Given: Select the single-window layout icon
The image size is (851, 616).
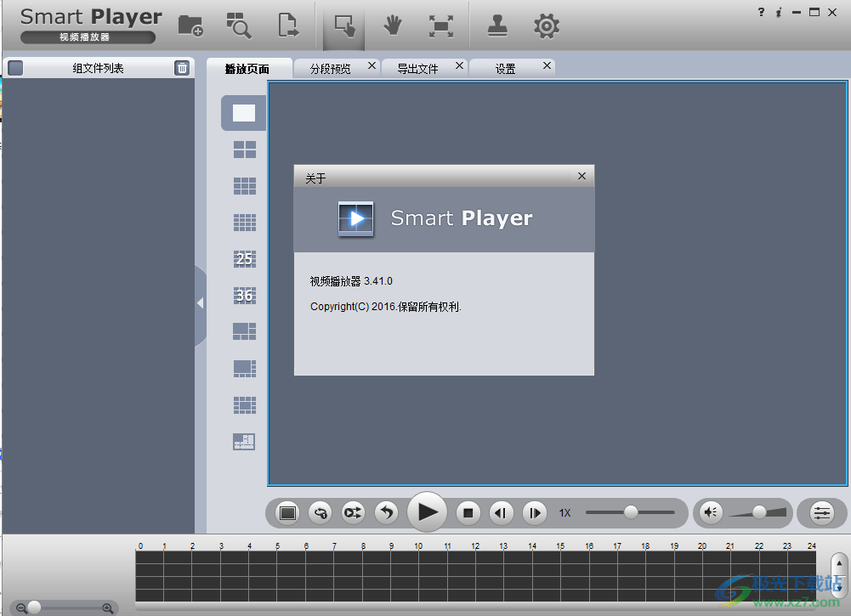Looking at the screenshot, I should tap(243, 112).
